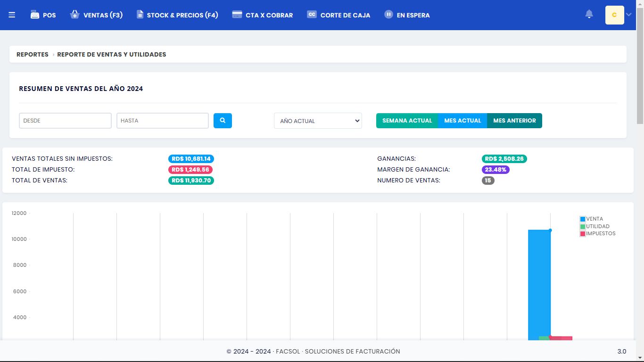Click the DESDE date input field

point(65,121)
